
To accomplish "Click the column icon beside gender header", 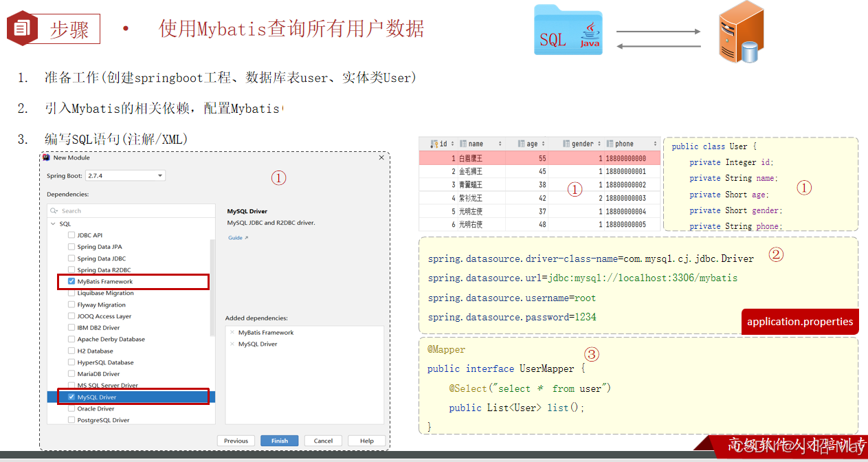I will 566,144.
